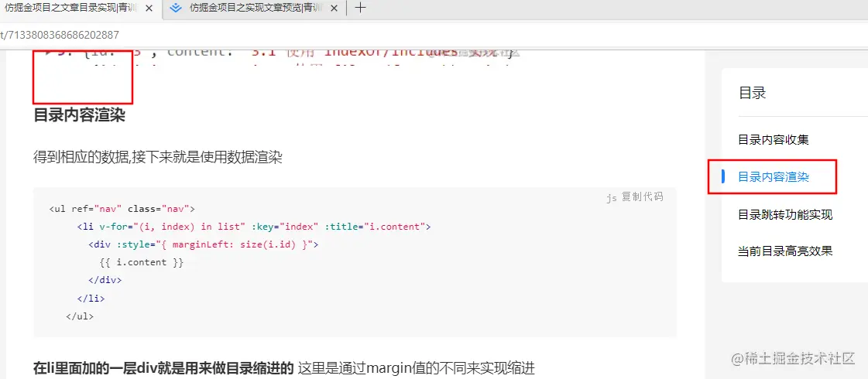Image resolution: width=868 pixels, height=379 pixels.
Task: Click the text 这里是通过margin值的不同来实现缩进
Action: (x=417, y=367)
